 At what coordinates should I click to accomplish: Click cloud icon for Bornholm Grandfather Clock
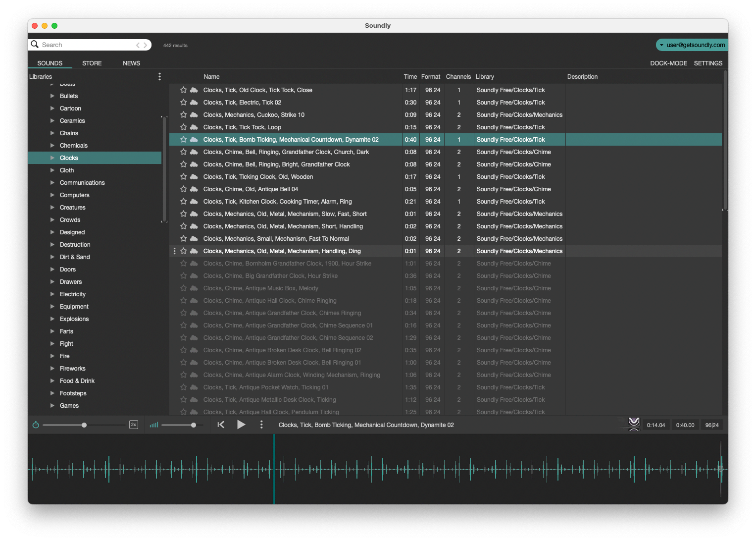194,264
